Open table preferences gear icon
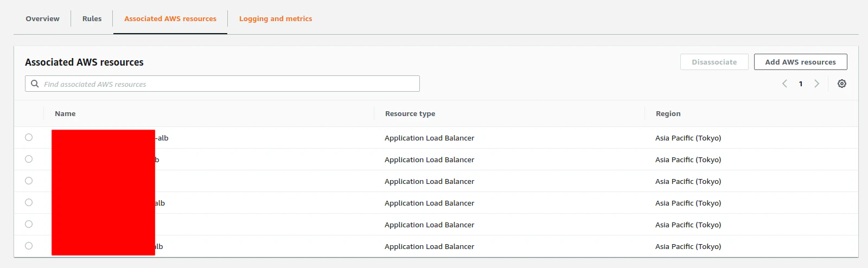 tap(841, 84)
